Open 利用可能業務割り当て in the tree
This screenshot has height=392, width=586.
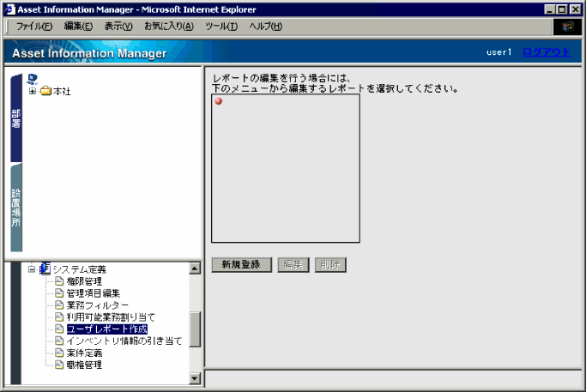[111, 317]
